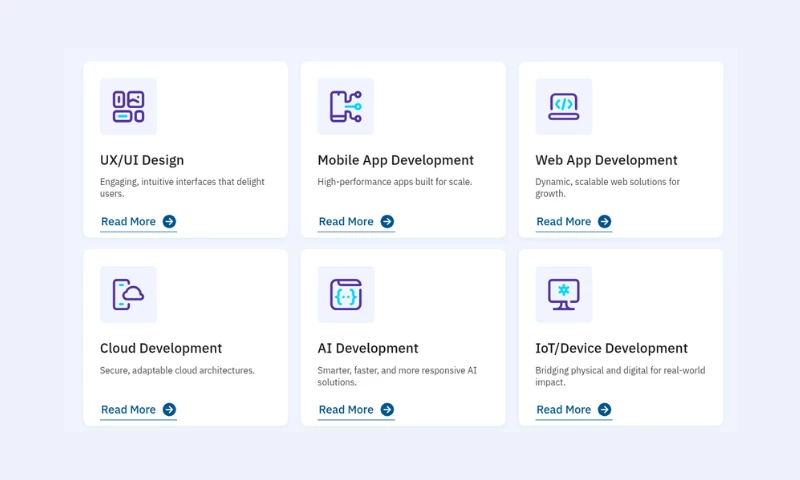Viewport: 800px width, 480px height.
Task: Click the AI Development code-braces icon
Action: (x=345, y=294)
